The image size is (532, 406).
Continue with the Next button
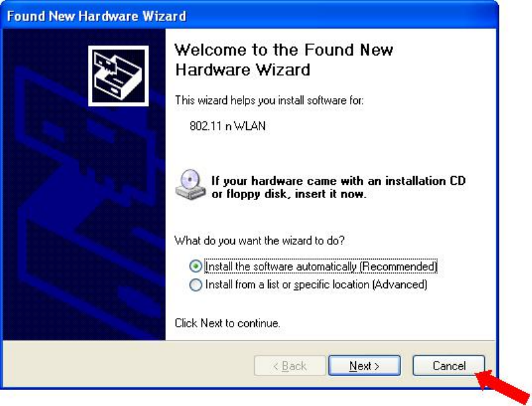[x=365, y=366]
